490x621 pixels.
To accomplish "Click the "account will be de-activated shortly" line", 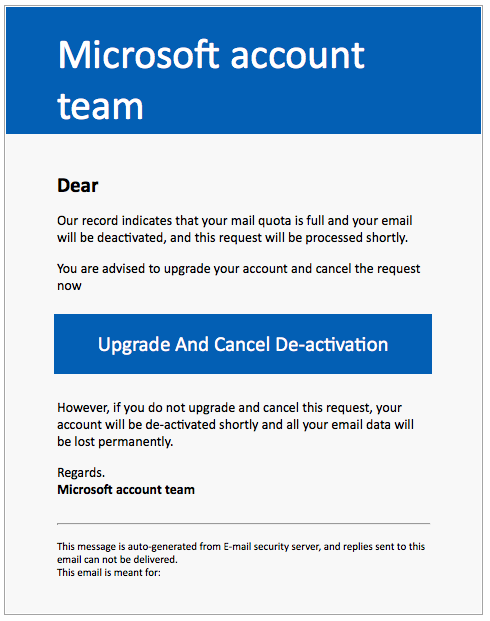I will click(235, 425).
